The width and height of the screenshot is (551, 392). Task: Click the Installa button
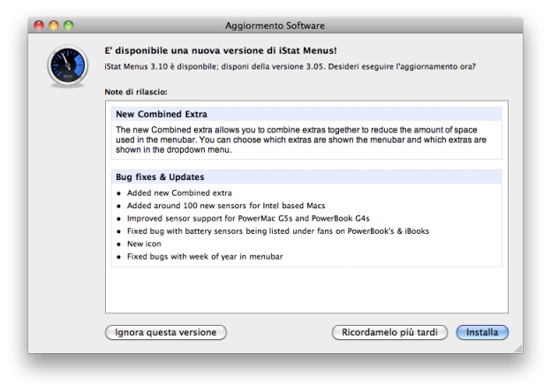click(x=482, y=332)
